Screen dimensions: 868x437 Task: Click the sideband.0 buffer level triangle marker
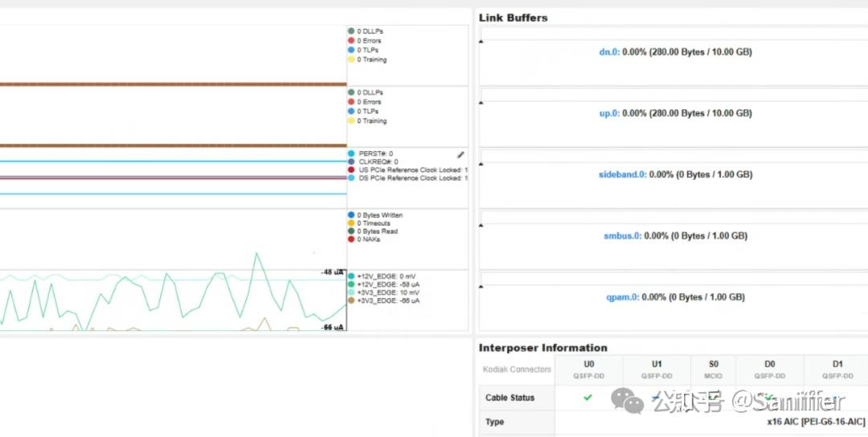point(481,164)
